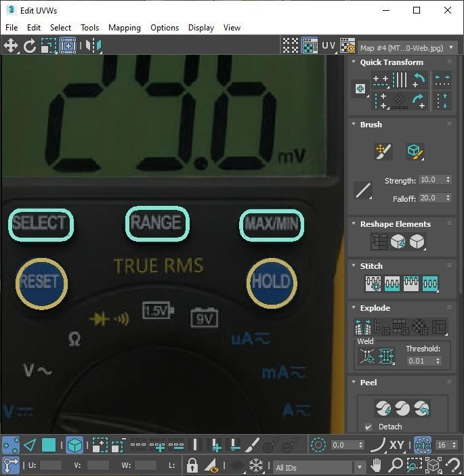The height and width of the screenshot is (476, 464).
Task: Open the Options menu
Action: pos(165,28)
